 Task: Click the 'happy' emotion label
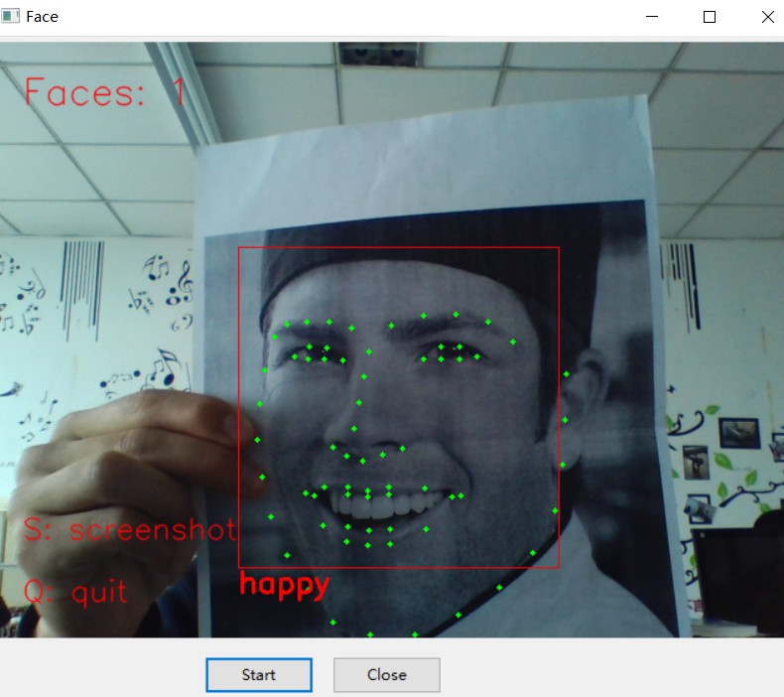coord(284,585)
